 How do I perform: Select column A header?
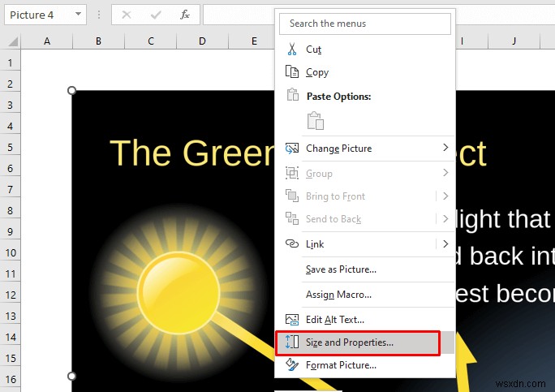(x=47, y=41)
